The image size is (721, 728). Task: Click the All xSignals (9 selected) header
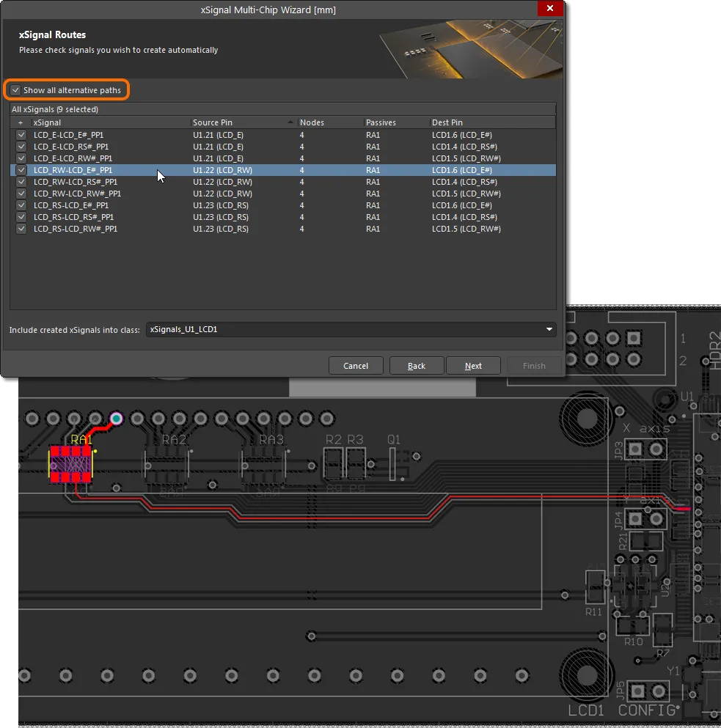tap(55, 109)
